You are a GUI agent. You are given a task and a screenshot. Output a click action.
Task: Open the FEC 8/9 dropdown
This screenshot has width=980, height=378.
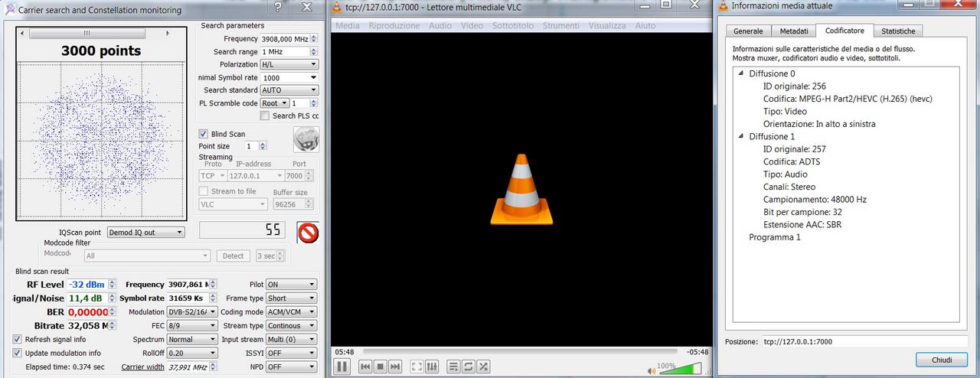192,325
